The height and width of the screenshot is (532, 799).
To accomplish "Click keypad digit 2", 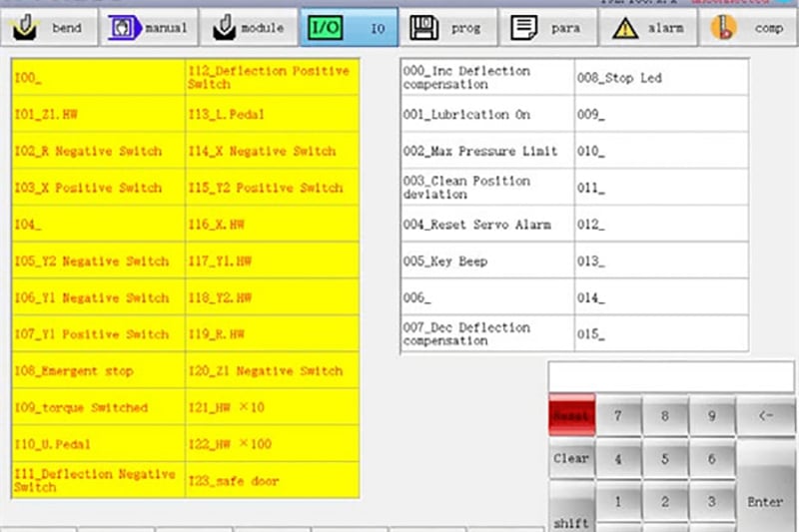I will [x=665, y=502].
